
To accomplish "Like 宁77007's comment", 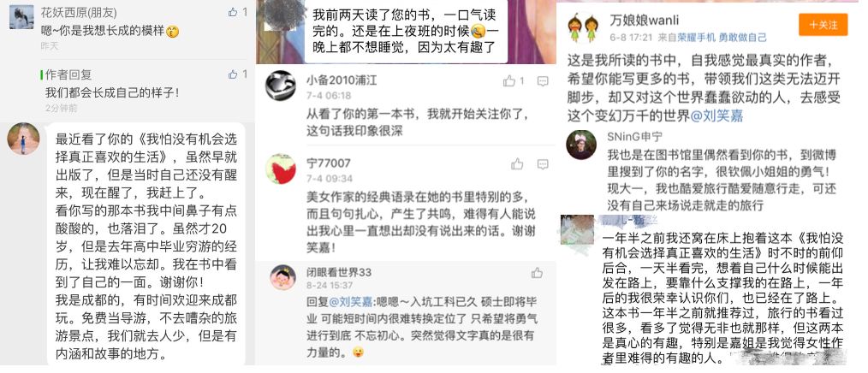I will 517,163.
